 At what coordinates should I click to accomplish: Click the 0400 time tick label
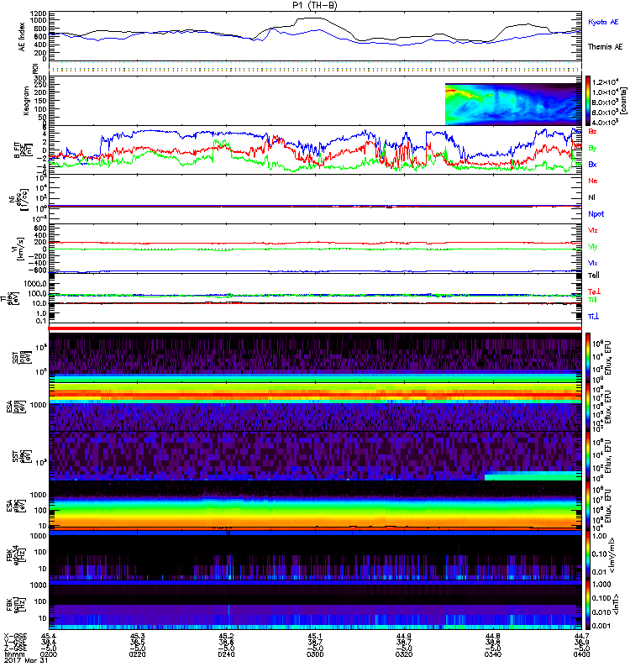[581, 654]
